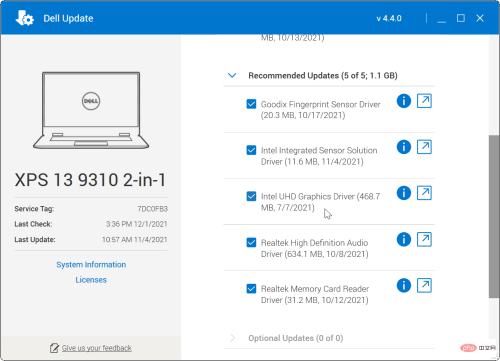The height and width of the screenshot is (361, 500).
Task: Open external link for Intel UHD Graphics Driver
Action: [424, 193]
